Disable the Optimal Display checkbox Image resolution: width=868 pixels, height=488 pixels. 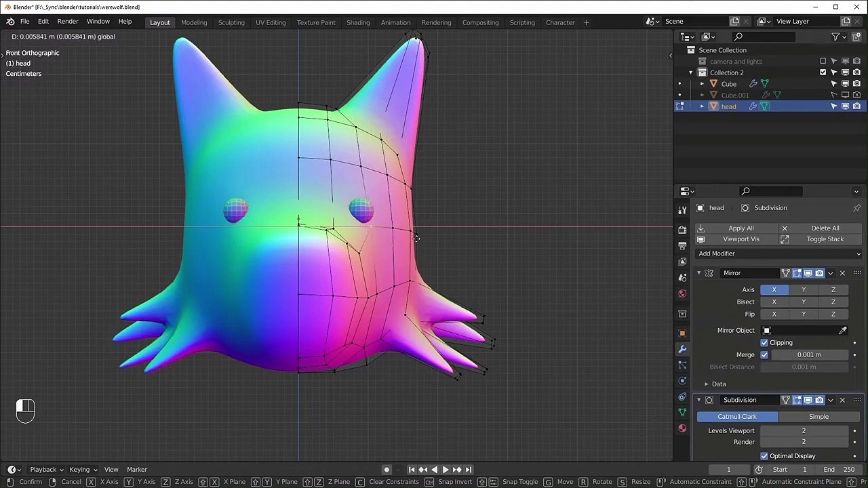764,456
